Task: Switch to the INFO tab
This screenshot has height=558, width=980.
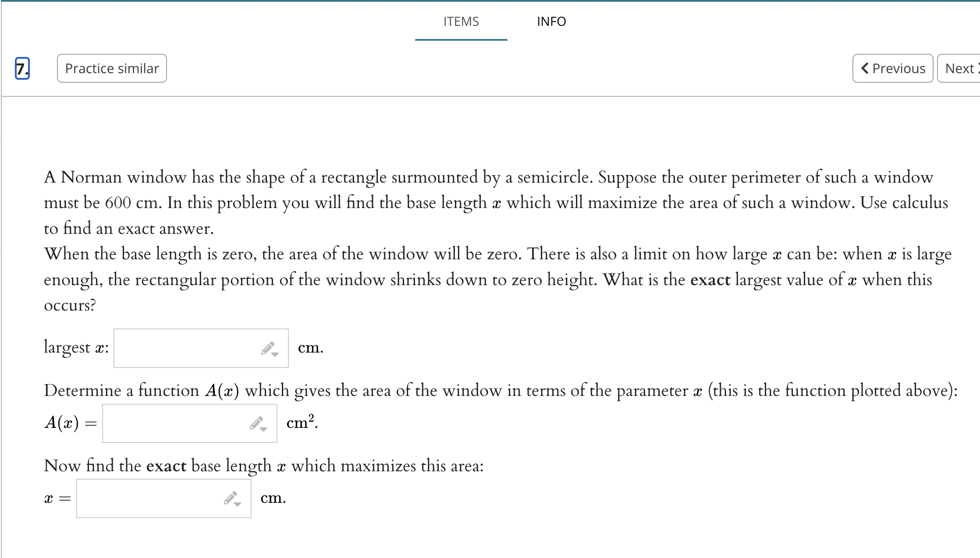Action: pos(551,22)
